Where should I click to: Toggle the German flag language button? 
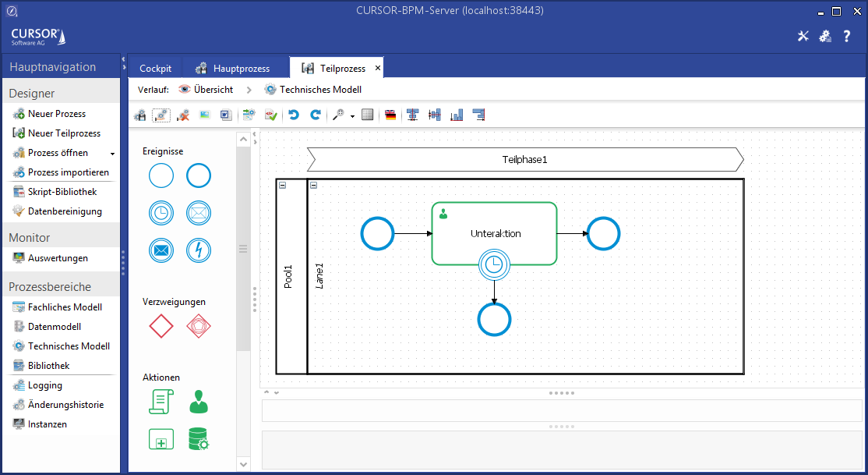click(x=390, y=115)
